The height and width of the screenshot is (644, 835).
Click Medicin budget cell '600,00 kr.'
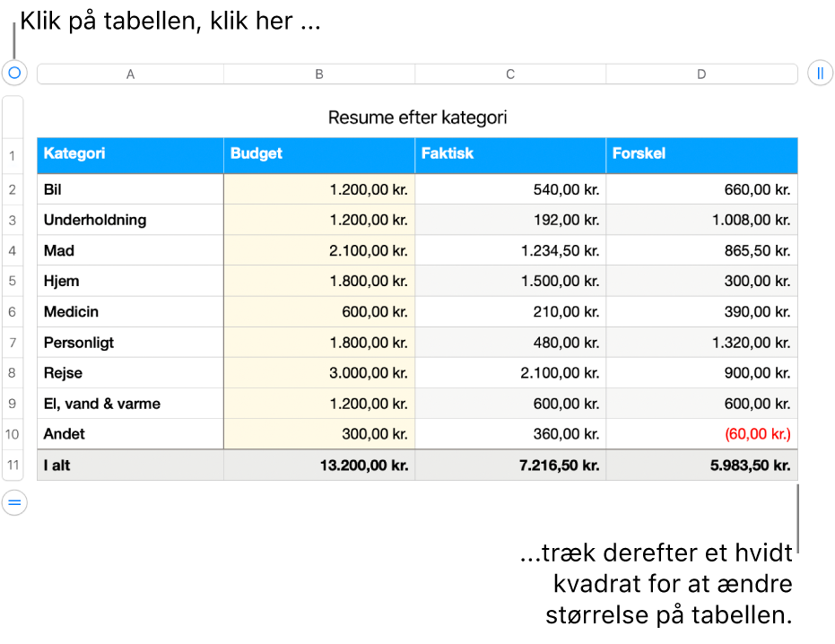pos(319,311)
